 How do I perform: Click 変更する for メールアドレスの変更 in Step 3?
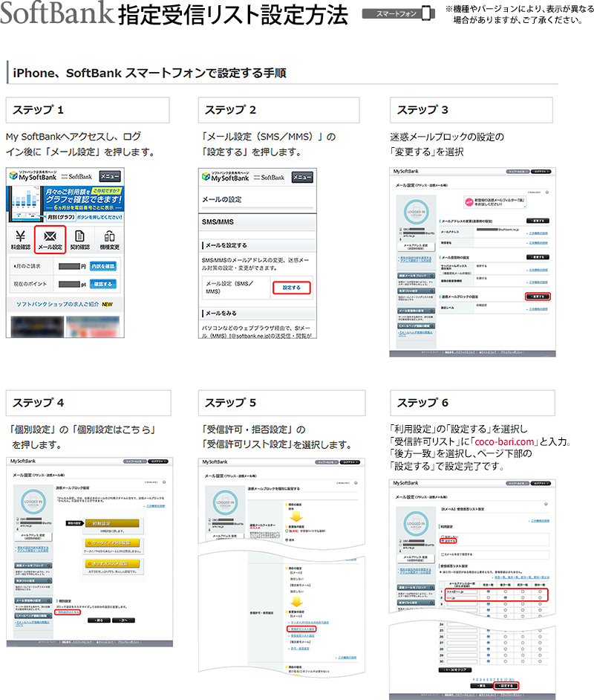click(x=538, y=221)
